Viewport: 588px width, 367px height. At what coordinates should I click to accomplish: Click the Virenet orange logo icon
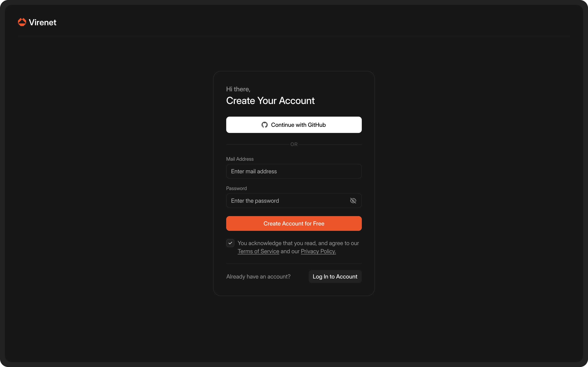[x=22, y=22]
